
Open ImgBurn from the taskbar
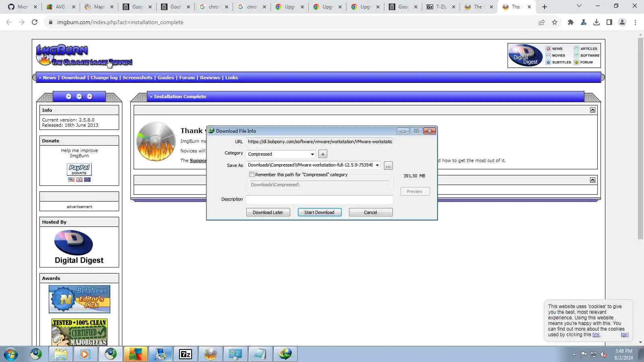(x=211, y=354)
